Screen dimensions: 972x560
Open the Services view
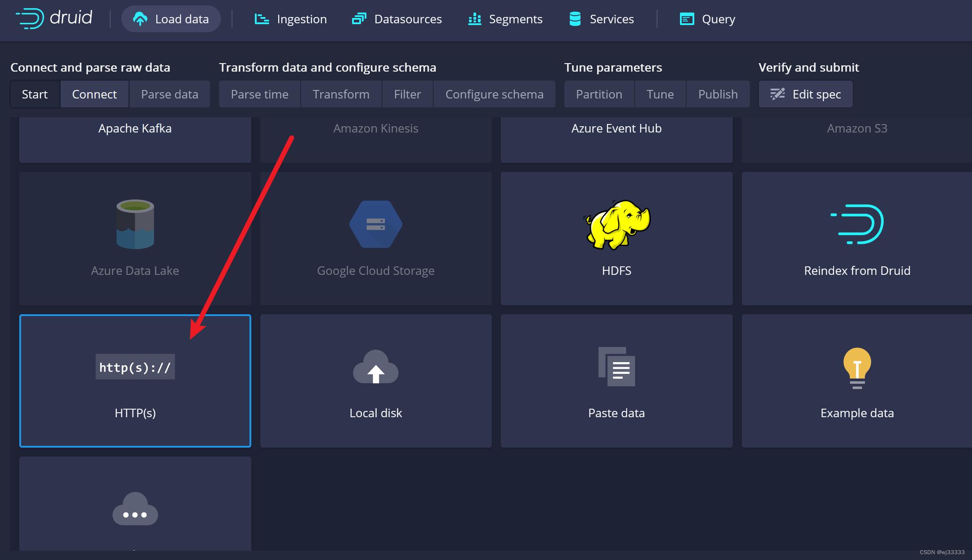click(601, 19)
